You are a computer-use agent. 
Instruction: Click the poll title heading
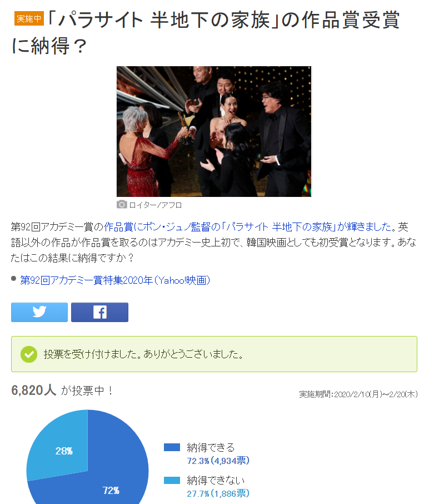coord(206,32)
